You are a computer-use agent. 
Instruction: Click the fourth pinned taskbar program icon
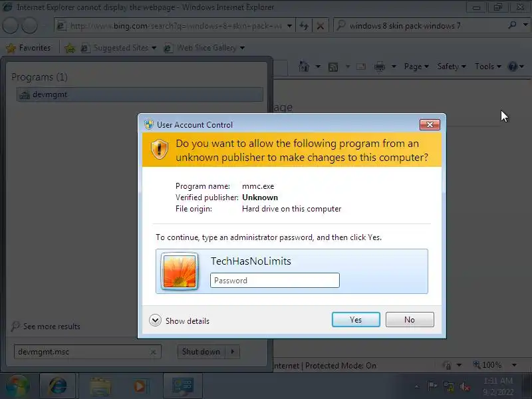182,386
